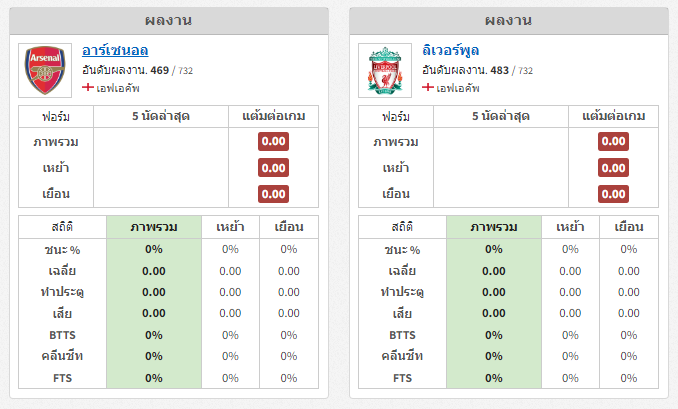Select the เยือน stats column for Arsenal
The height and width of the screenshot is (409, 678).
[x=289, y=227]
